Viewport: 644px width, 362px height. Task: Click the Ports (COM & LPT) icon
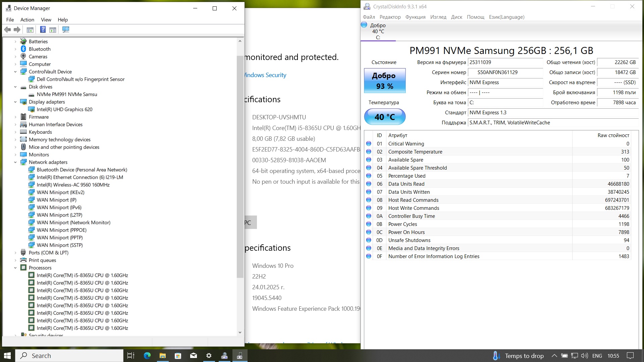(x=23, y=253)
